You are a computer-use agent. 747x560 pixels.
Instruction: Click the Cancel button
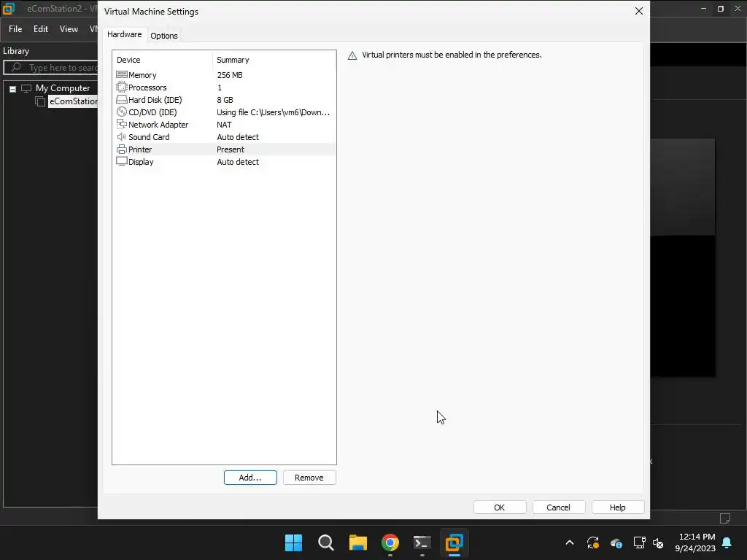(558, 507)
